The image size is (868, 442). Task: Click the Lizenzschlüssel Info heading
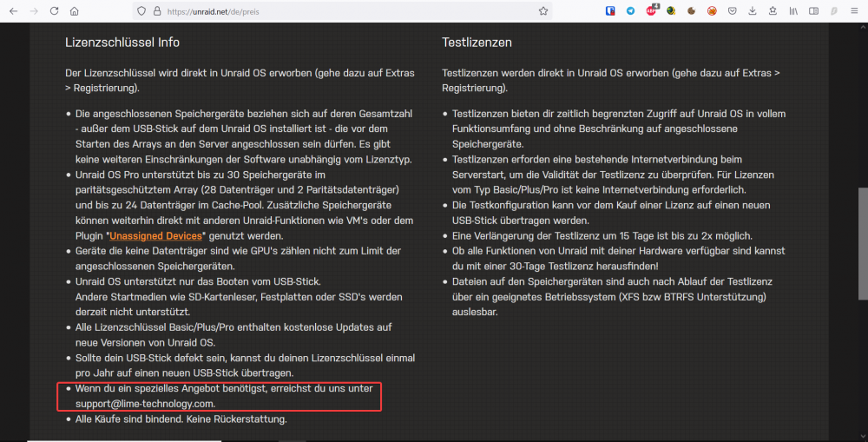pyautogui.click(x=122, y=43)
